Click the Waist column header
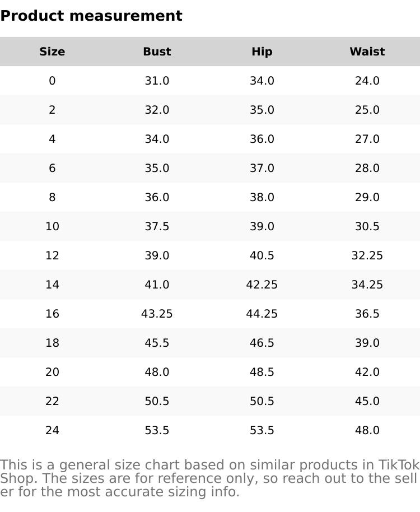 point(367,52)
